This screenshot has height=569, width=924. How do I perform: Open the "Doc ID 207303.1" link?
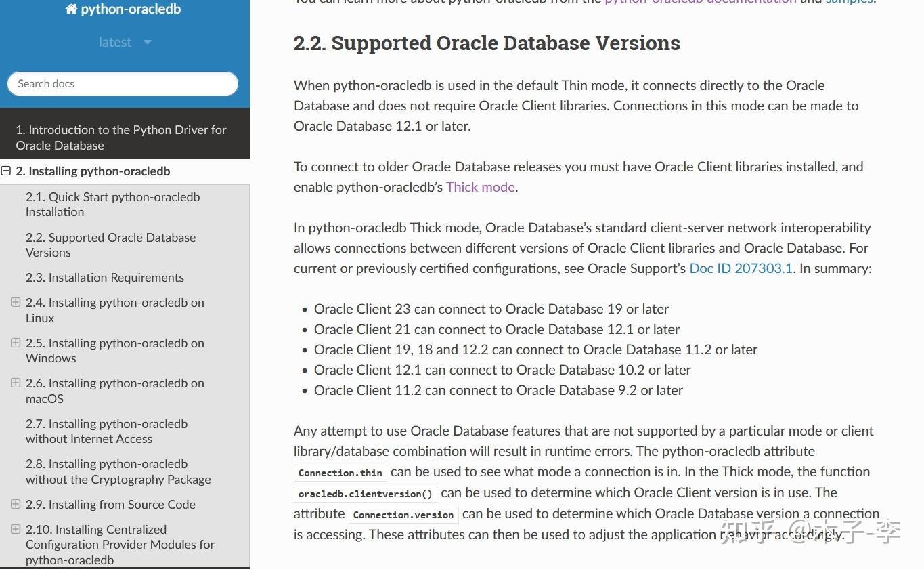tap(741, 268)
